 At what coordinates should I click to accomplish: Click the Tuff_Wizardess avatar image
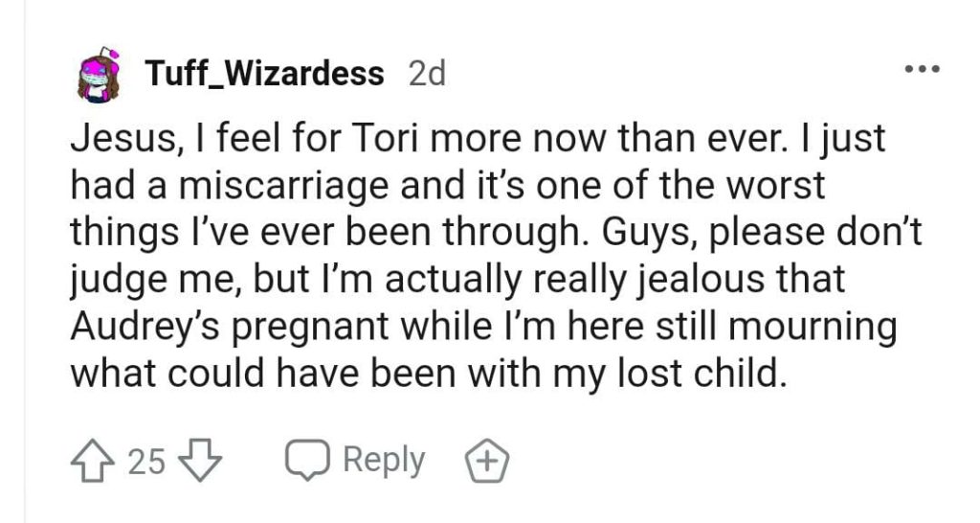click(x=98, y=74)
